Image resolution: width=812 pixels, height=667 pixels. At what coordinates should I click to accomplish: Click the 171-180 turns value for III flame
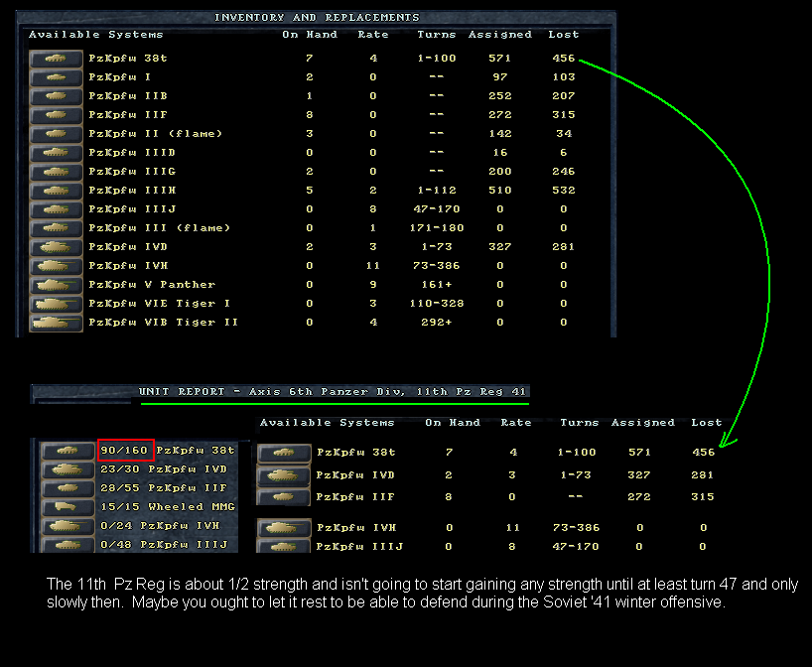(437, 228)
